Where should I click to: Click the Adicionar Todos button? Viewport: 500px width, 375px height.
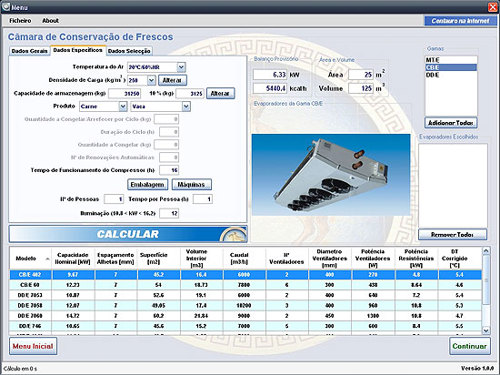tap(451, 123)
